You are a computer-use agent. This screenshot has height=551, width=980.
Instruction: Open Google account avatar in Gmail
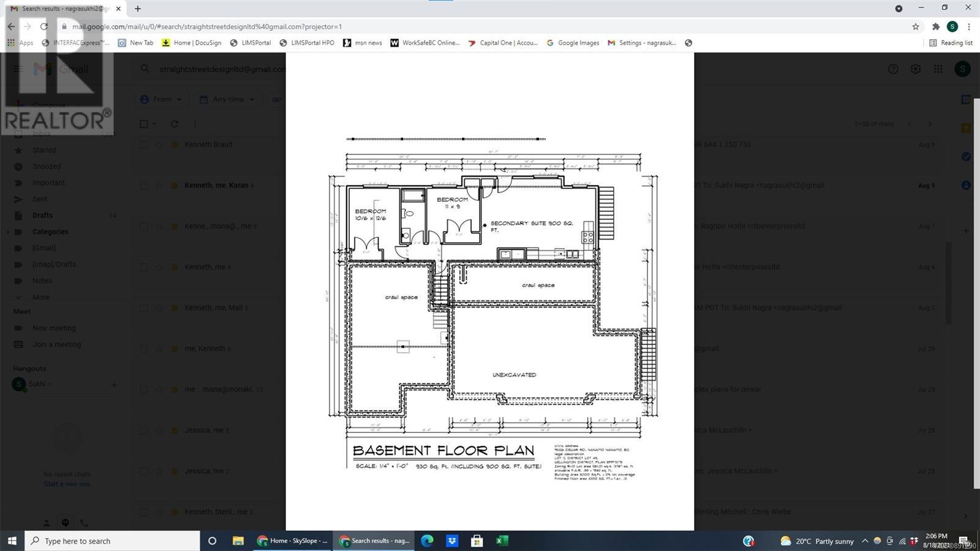tap(962, 69)
